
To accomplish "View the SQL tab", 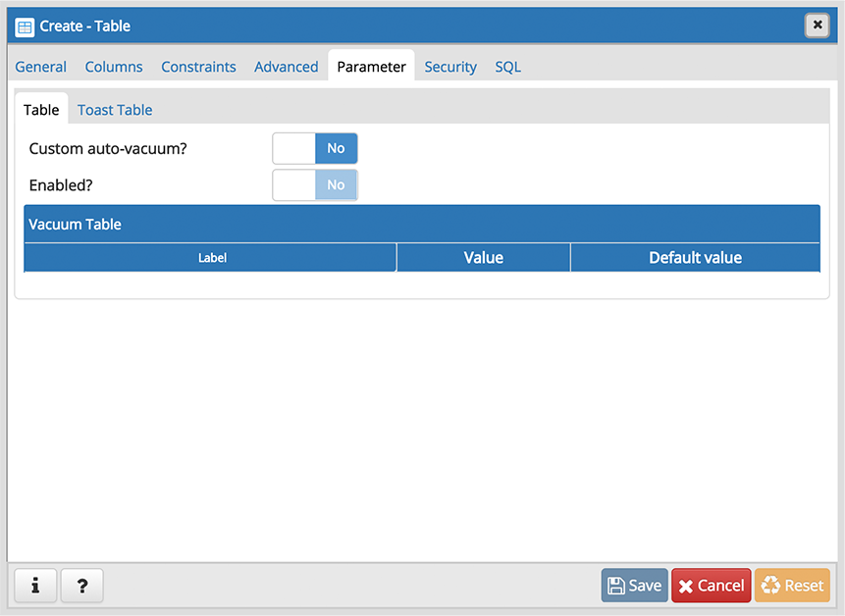I will coord(507,67).
